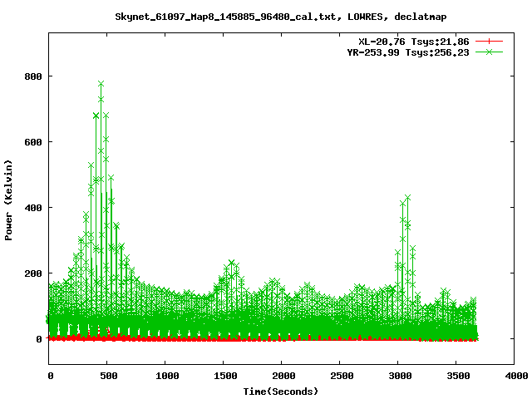Click the 4000 tick label on x-axis
Viewport: 532px width, 399px height.
click(x=515, y=376)
